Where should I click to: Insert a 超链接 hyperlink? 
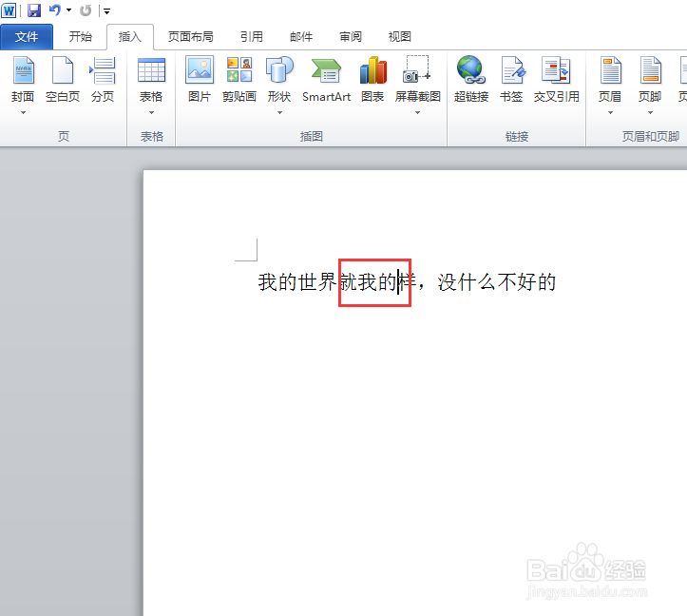(x=471, y=80)
